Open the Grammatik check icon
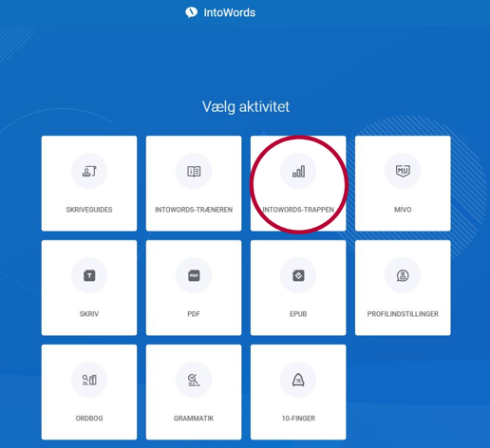 pos(194,380)
